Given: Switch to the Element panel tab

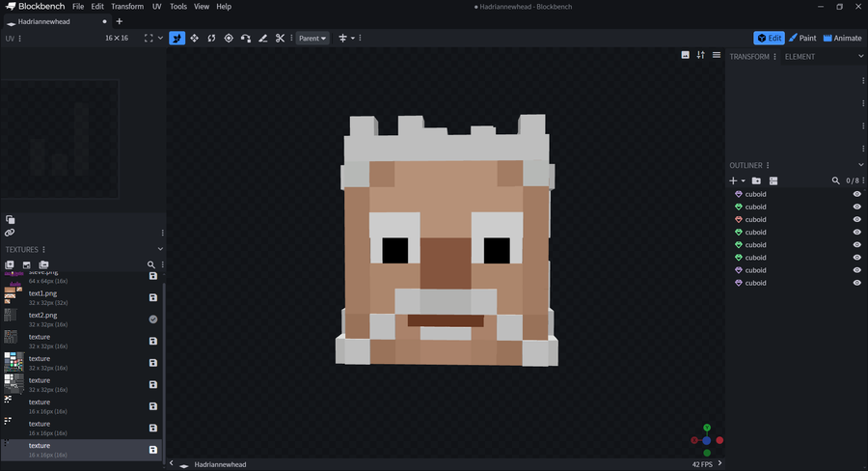Looking at the screenshot, I should [x=800, y=57].
